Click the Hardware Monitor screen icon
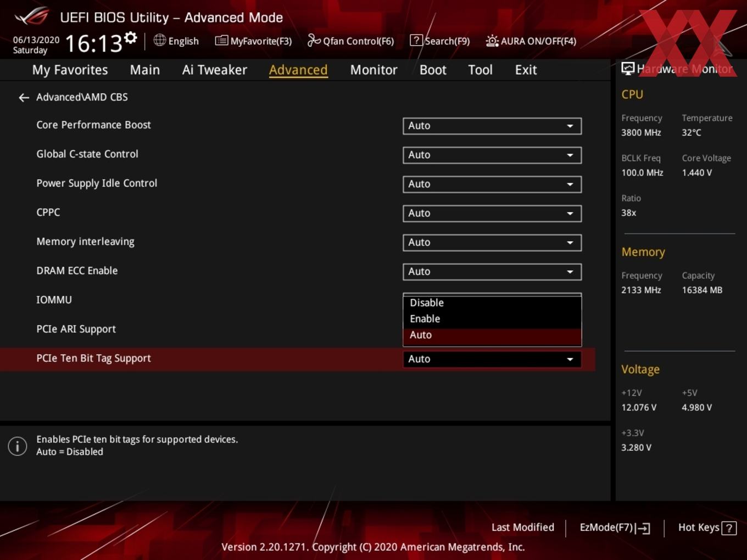 tap(628, 69)
